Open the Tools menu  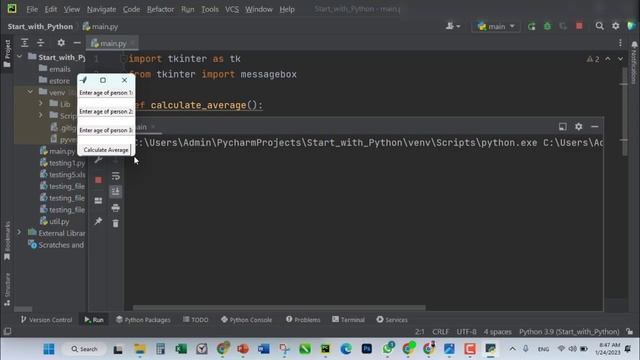pyautogui.click(x=209, y=9)
